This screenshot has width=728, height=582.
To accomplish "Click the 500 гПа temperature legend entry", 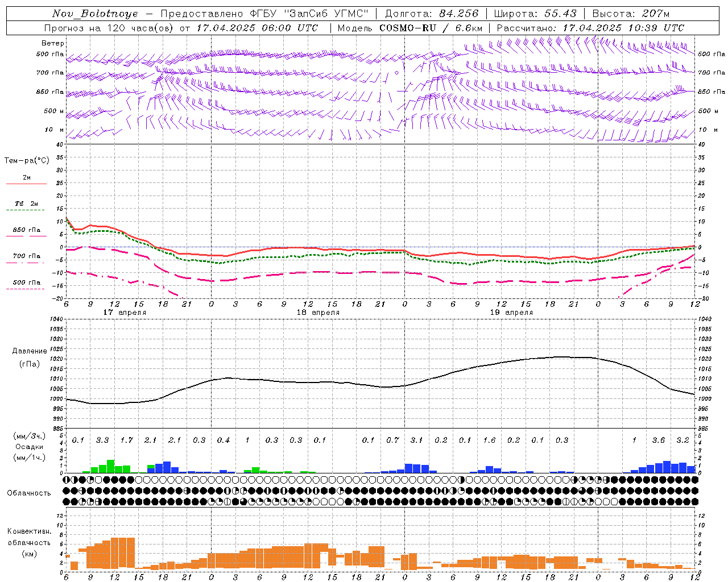I will (27, 282).
